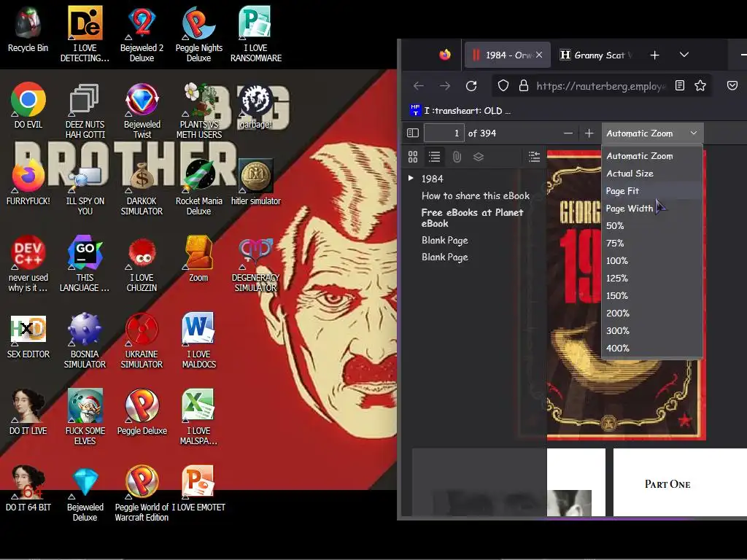Open the hitler simulator coin icon
The height and width of the screenshot is (560, 747).
tap(256, 182)
